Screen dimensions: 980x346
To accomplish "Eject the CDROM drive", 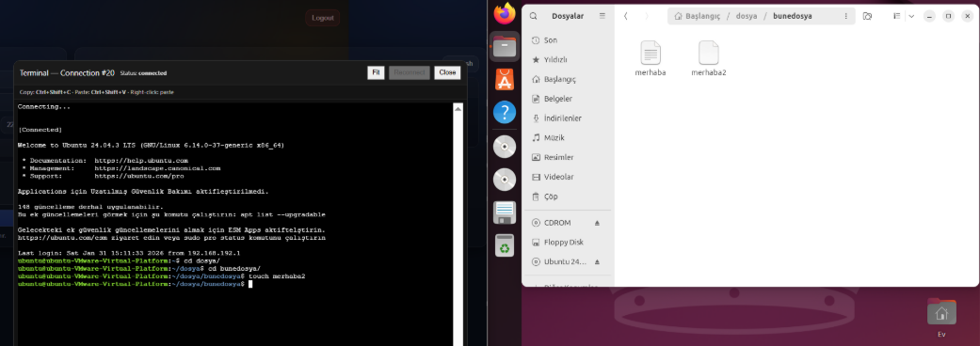I will 597,223.
